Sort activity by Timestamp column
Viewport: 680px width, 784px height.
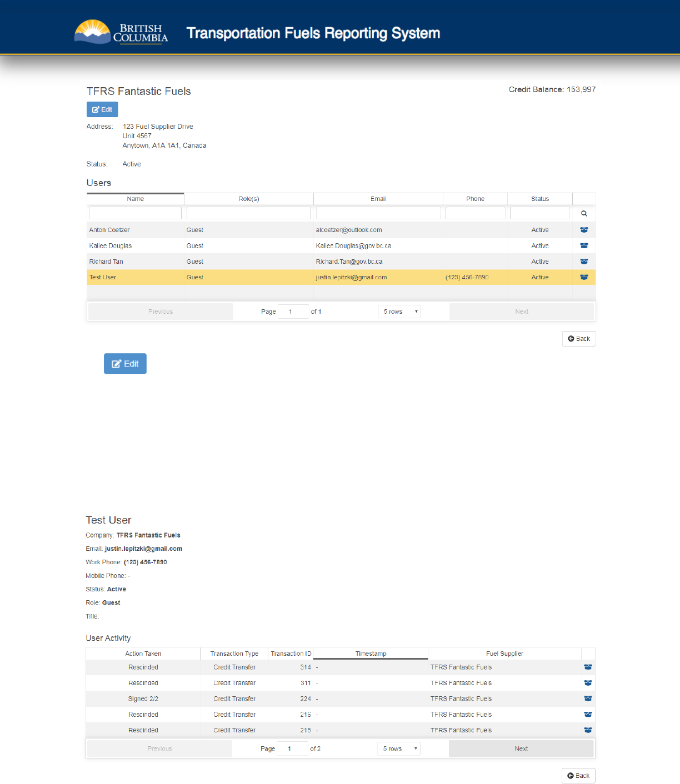coord(371,654)
